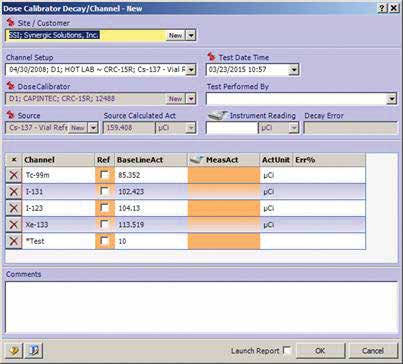Image resolution: width=403 pixels, height=364 pixels.
Task: Open the Test Date Time dropdown
Action: pos(293,70)
